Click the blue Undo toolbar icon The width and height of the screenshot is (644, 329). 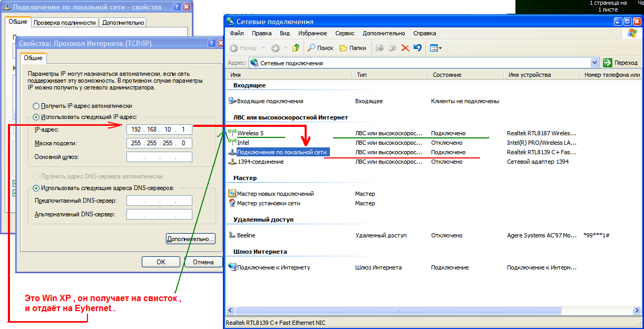(417, 48)
